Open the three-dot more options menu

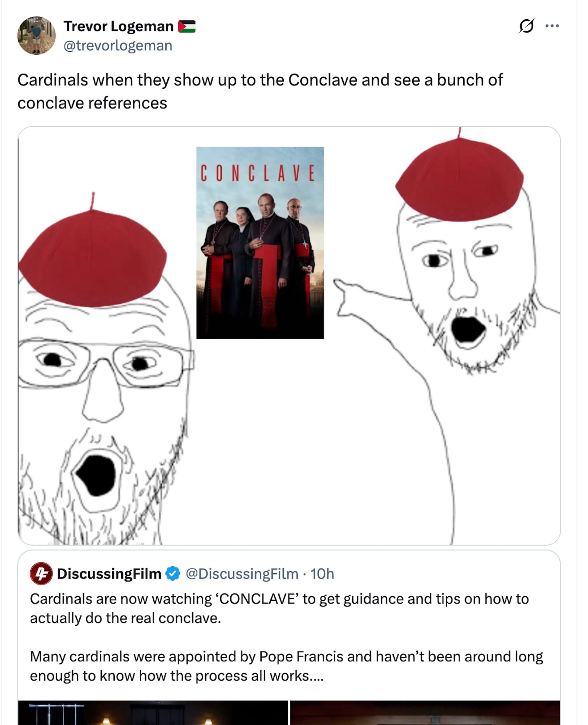point(552,26)
